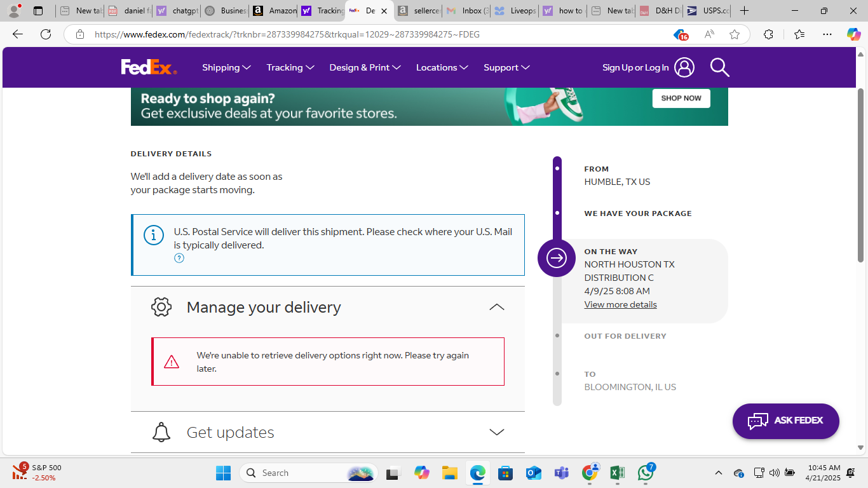Click the 'OUT FOR DELIVERY' step label
Viewport: 868px width, 488px height.
(x=625, y=336)
